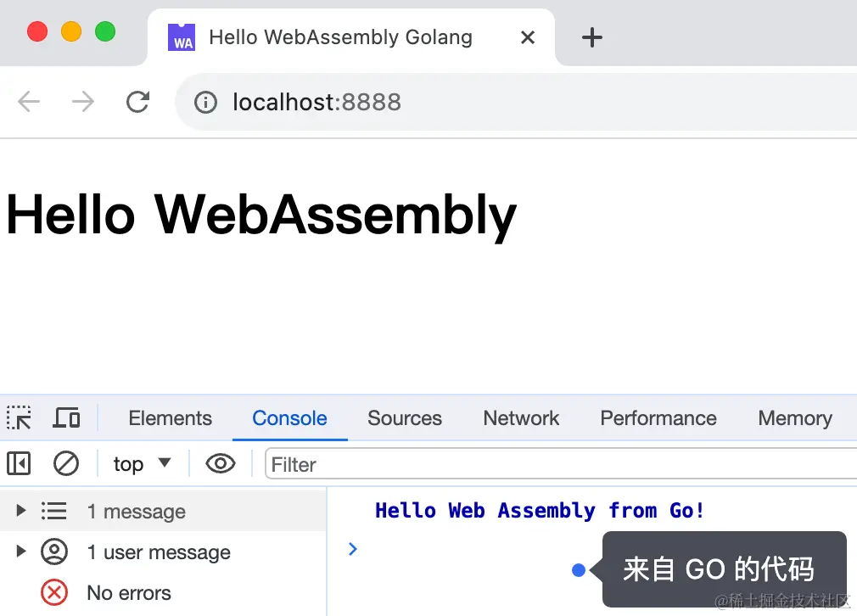Switch to the Network tab
The image size is (857, 616).
[x=520, y=417]
